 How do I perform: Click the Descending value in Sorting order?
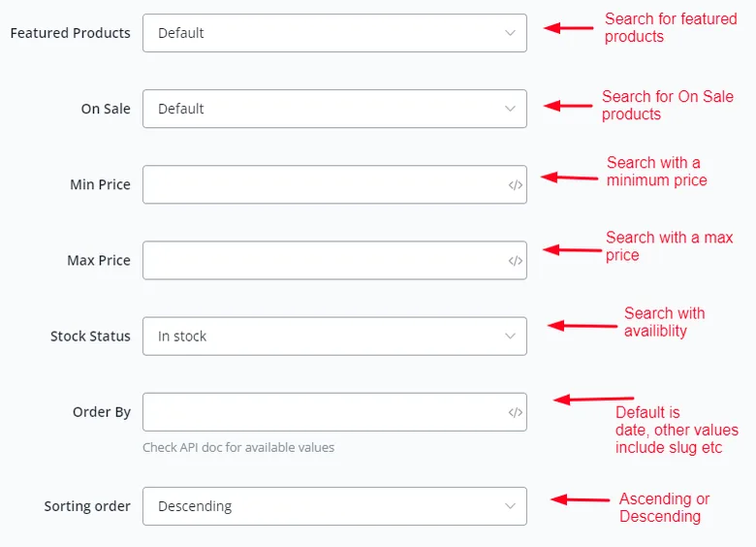pyautogui.click(x=195, y=506)
